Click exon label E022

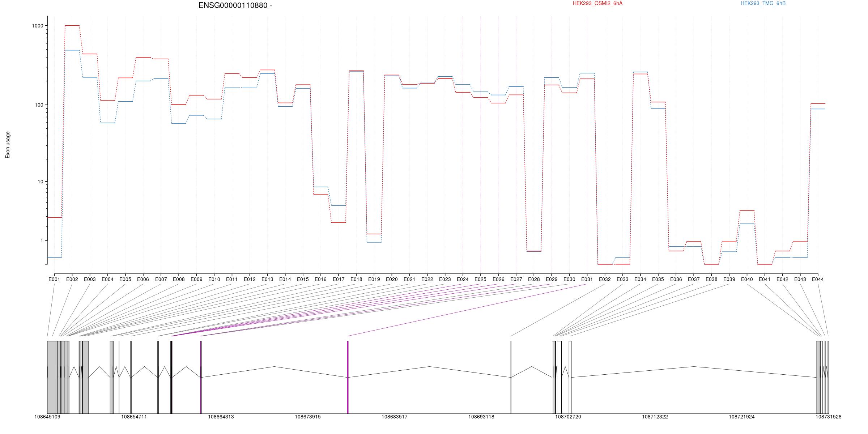427,279
